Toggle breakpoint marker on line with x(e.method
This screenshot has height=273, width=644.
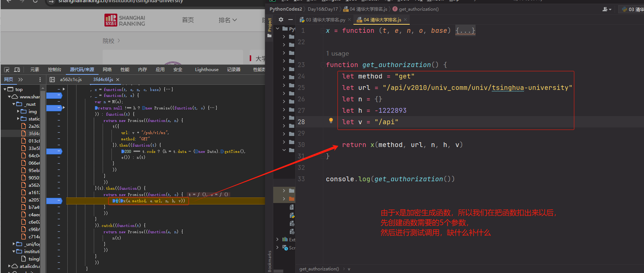(x=54, y=201)
